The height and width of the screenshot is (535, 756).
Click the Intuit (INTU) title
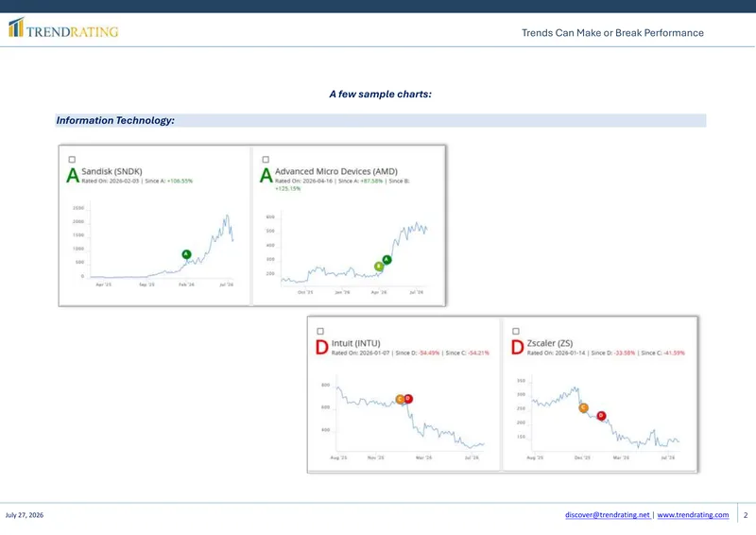[x=356, y=343]
